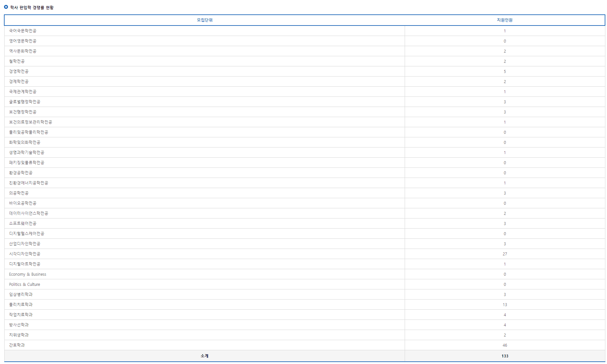Screen dimensions: 607x364
Task: Click the 모집단위 column header
Action: tap(205, 20)
